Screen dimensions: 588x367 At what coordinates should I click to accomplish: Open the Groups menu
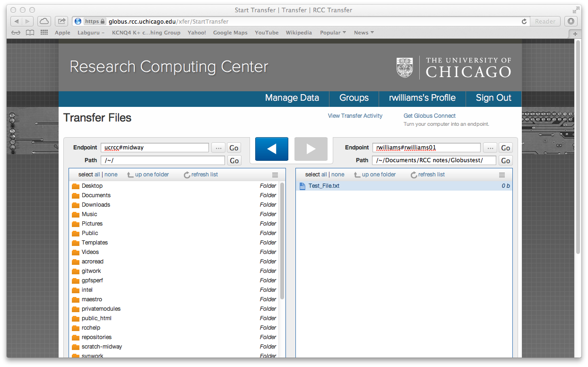pos(354,98)
